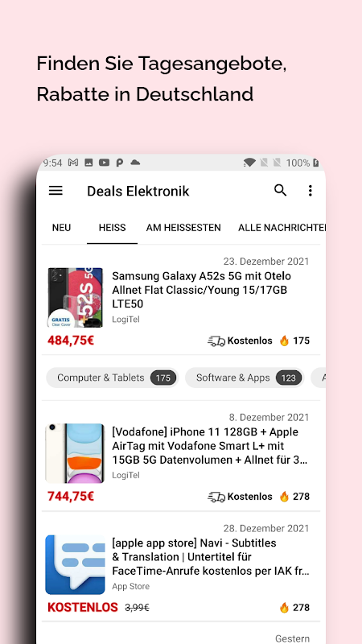The width and height of the screenshot is (362, 644).
Task: Switch to the AM HEISSESTEN tab
Action: tap(183, 228)
